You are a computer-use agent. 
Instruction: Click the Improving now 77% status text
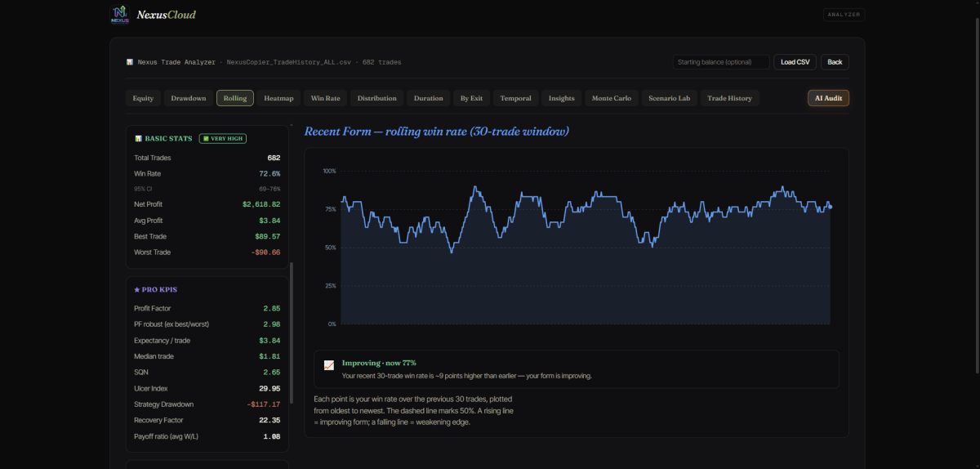[379, 363]
